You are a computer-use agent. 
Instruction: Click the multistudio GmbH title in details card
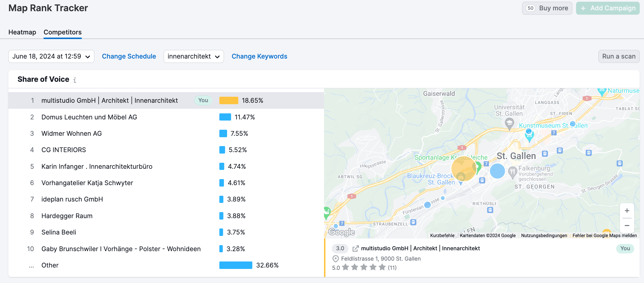420,249
